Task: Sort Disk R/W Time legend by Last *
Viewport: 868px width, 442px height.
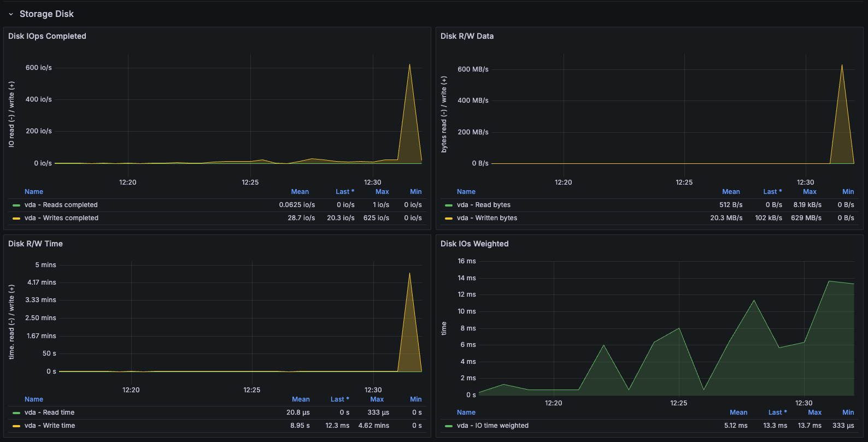Action: pos(339,399)
